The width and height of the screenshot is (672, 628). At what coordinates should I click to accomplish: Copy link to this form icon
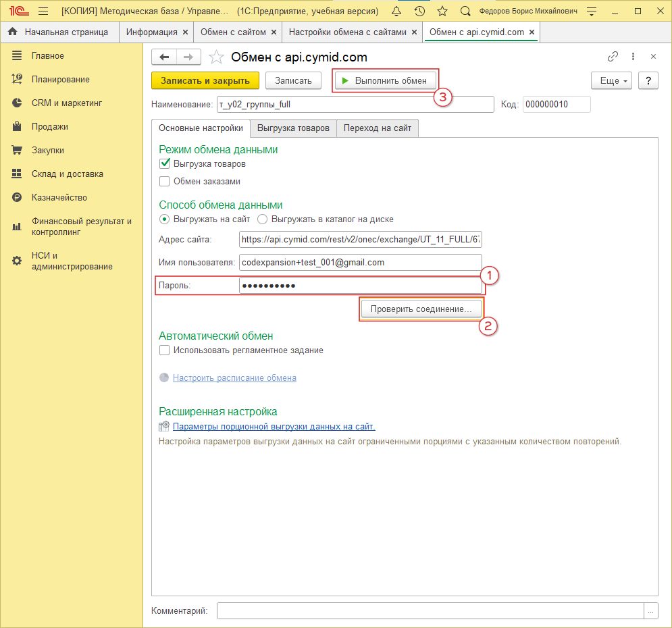pos(613,57)
